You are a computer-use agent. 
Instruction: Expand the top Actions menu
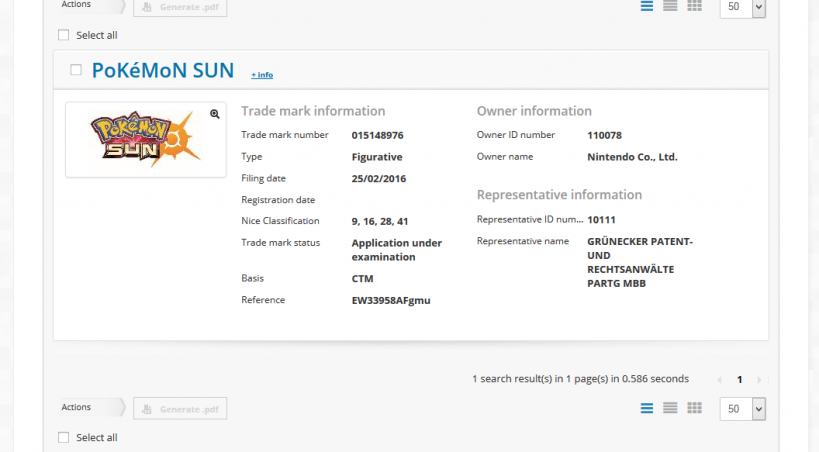click(90, 6)
